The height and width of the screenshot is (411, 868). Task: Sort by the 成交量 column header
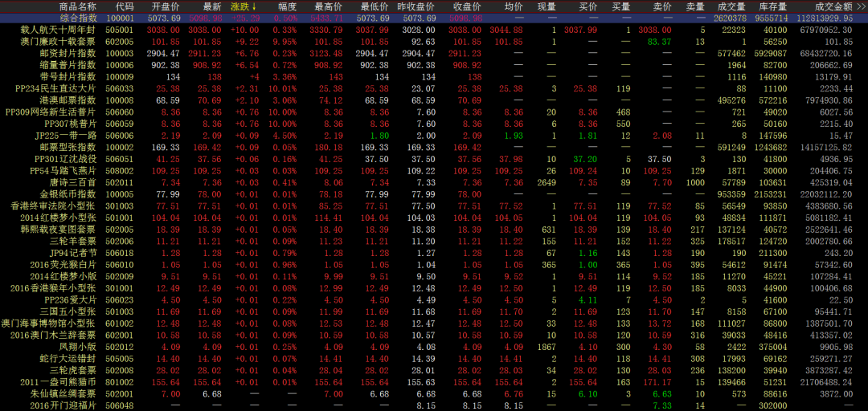tap(733, 6)
